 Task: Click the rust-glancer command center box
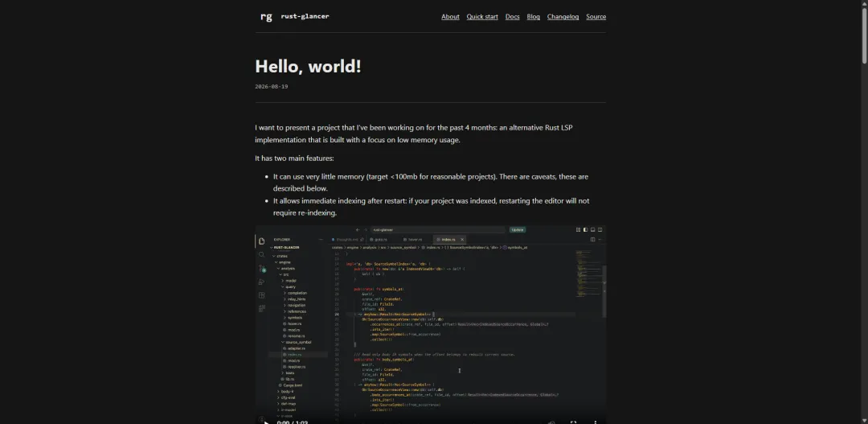(437, 229)
